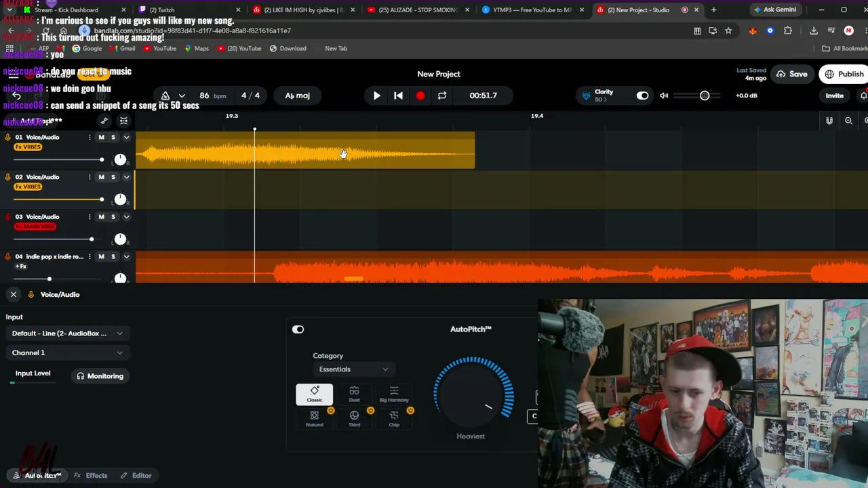The image size is (868, 488).
Task: Select the Big Harmony AutoPitch preset
Action: 394,394
